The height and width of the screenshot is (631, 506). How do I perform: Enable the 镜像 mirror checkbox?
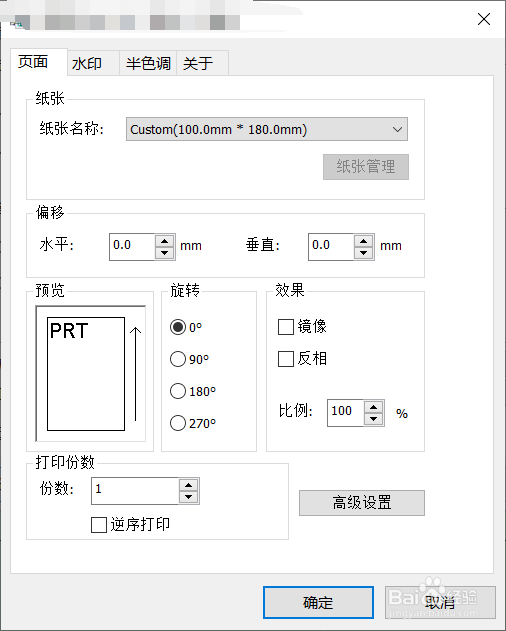pyautogui.click(x=286, y=327)
